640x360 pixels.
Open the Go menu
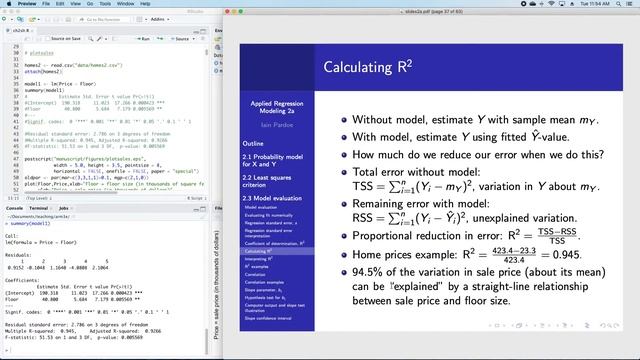[90, 4]
